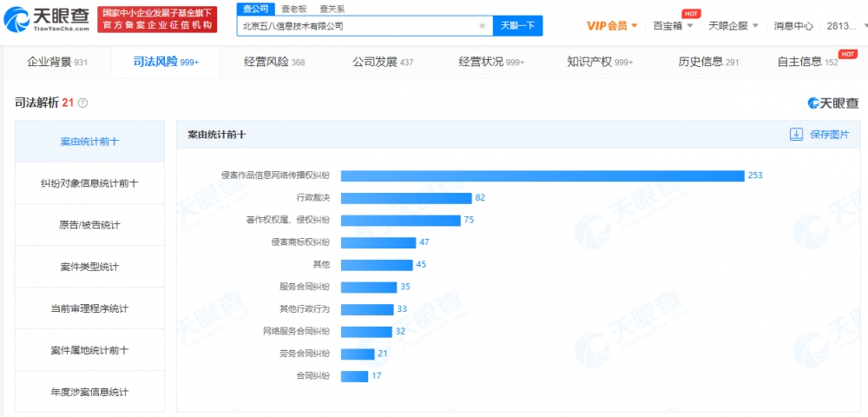Click the value label 82
The image size is (868, 417).
click(x=480, y=198)
